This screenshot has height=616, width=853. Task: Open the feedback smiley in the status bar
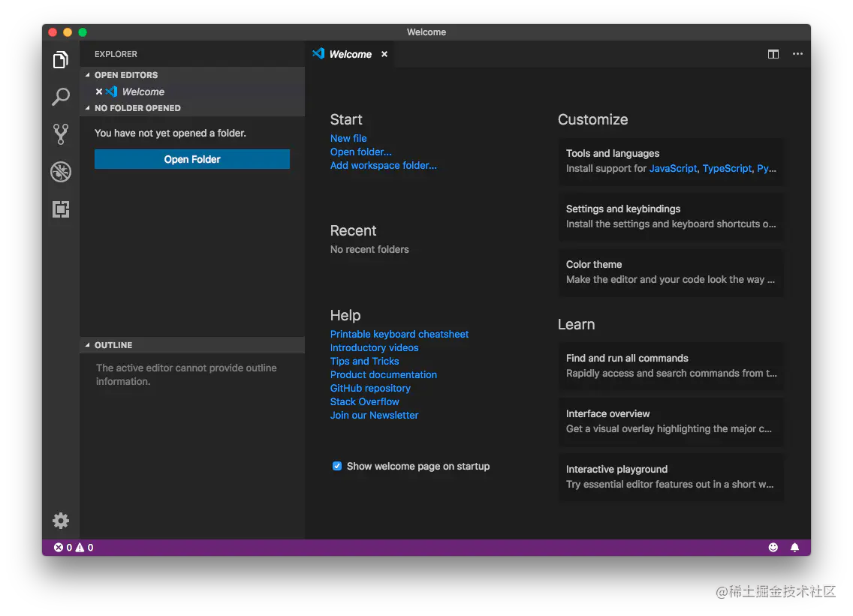(773, 547)
